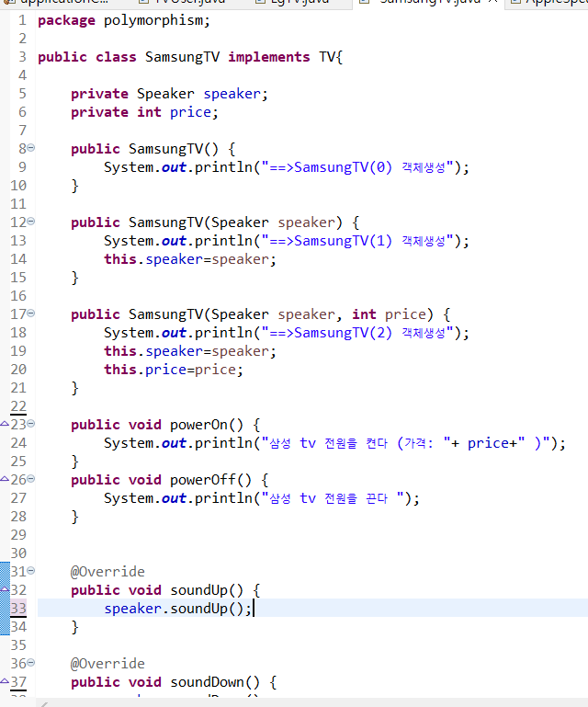588x707 pixels.
Task: Click the method name 'soundDown()' on line 37
Action: pyautogui.click(x=215, y=682)
